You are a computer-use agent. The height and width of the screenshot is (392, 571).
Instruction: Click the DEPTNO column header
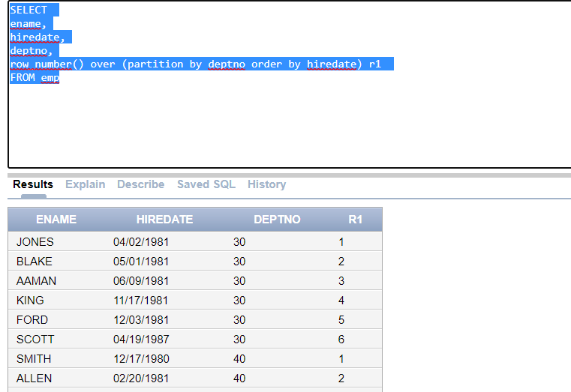(x=277, y=220)
